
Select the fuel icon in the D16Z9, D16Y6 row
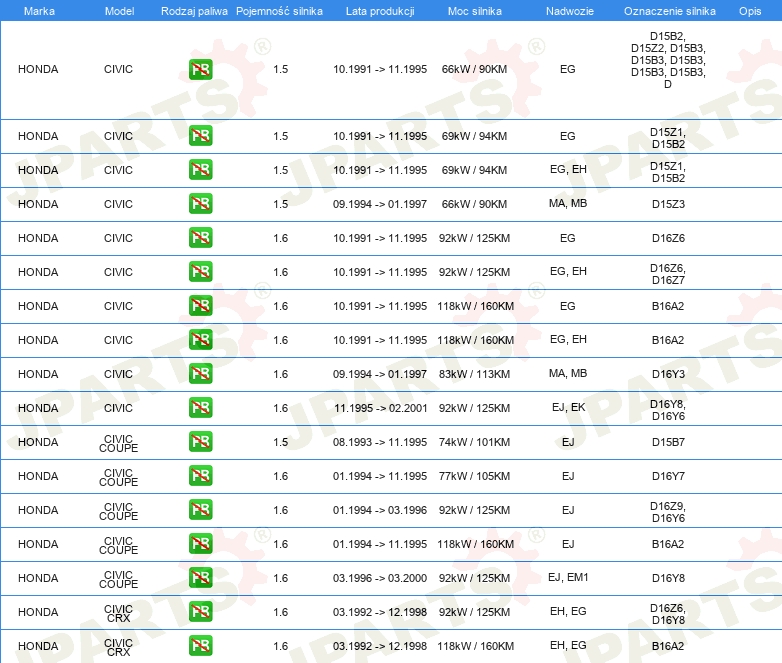tap(200, 510)
